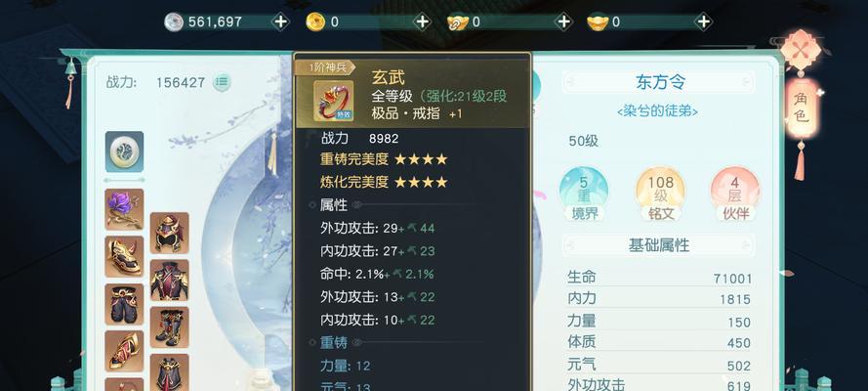Toggle the 属性 section eye icon
This screenshot has width=868, height=391.
coord(357,205)
